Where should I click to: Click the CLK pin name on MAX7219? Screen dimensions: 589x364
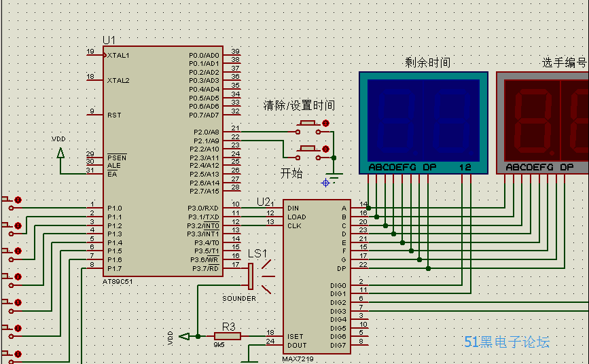[x=295, y=225]
